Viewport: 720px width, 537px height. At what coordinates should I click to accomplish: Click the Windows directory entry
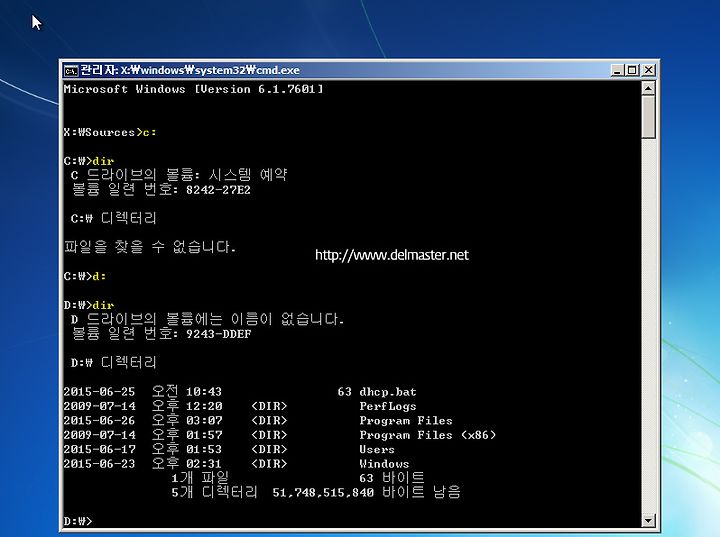pos(384,464)
